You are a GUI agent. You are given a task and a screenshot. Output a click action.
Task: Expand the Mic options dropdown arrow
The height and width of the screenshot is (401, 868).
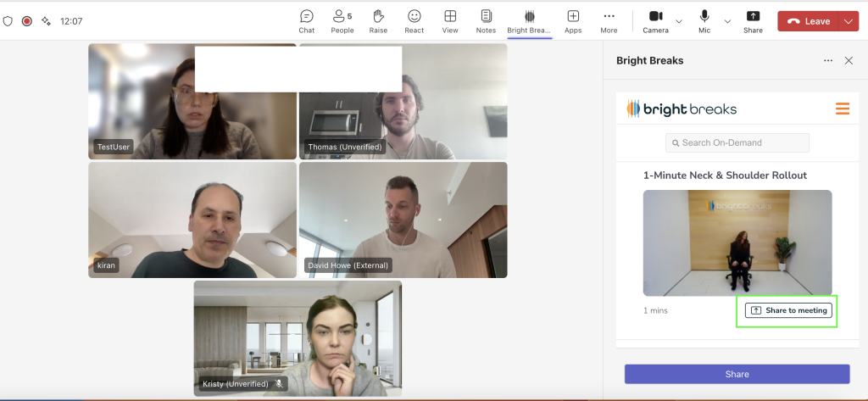[727, 21]
